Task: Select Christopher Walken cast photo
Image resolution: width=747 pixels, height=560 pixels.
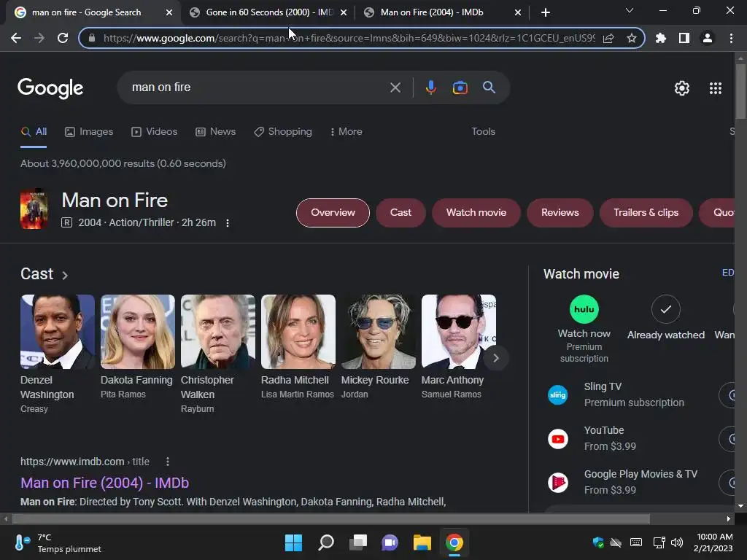Action: click(217, 332)
